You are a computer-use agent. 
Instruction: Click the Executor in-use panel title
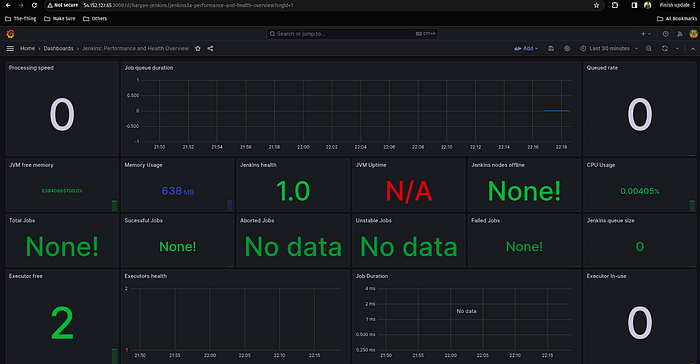pos(606,276)
